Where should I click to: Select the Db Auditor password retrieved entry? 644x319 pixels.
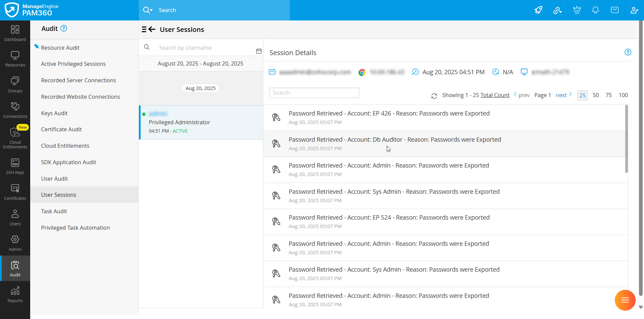445,144
